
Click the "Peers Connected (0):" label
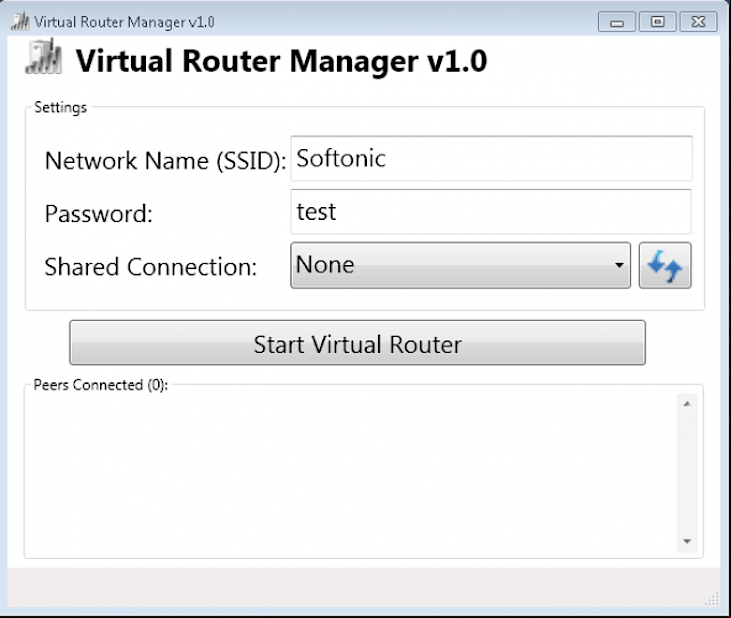101,385
